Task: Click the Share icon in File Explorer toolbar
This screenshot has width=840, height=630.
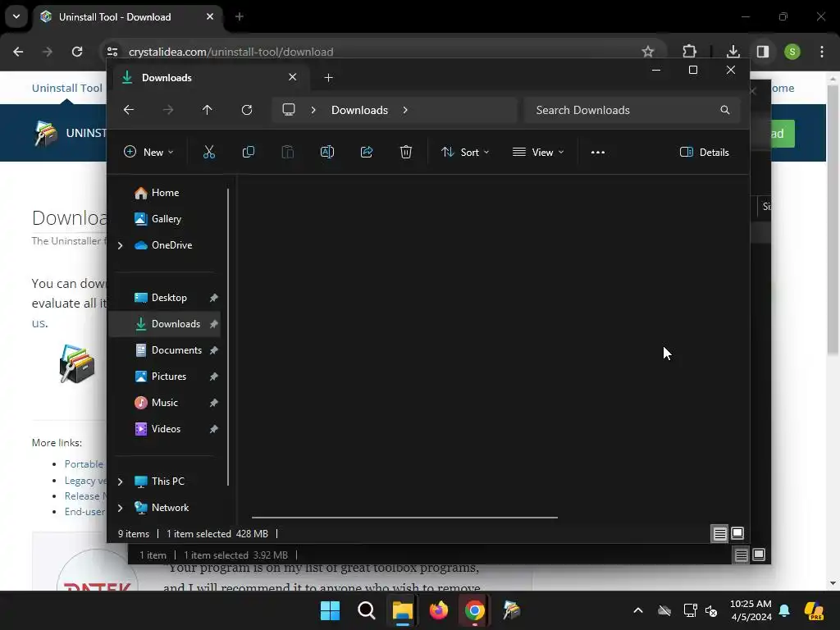Action: [x=367, y=152]
